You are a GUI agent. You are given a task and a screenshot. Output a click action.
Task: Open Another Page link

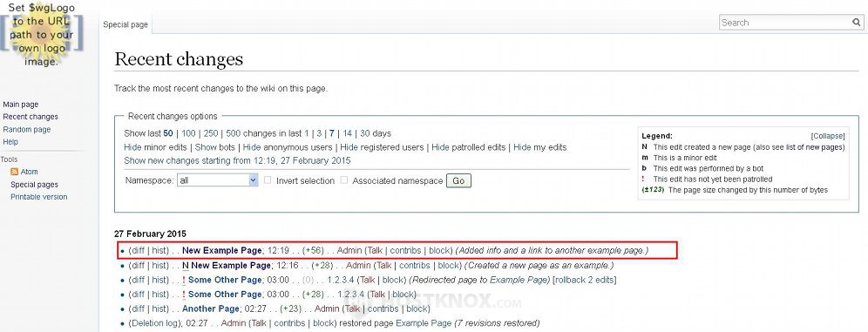211,308
